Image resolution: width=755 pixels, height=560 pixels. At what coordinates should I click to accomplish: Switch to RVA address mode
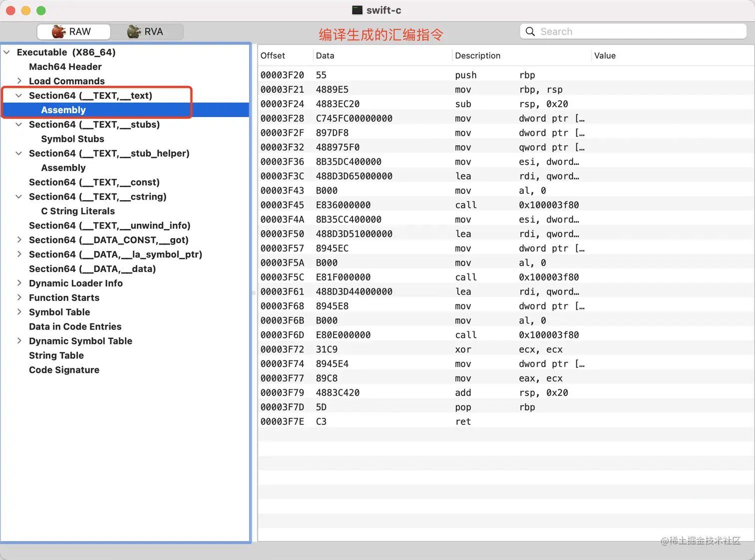[x=147, y=31]
